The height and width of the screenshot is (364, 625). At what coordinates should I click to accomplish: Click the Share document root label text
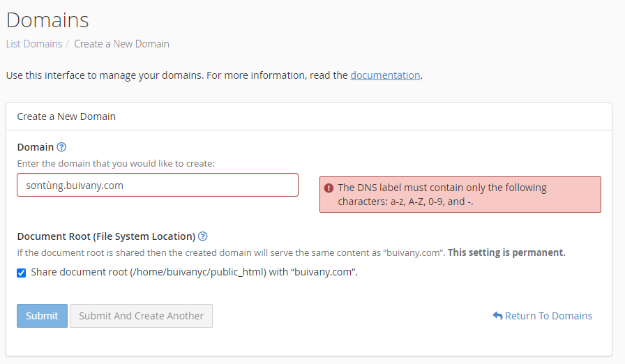194,272
